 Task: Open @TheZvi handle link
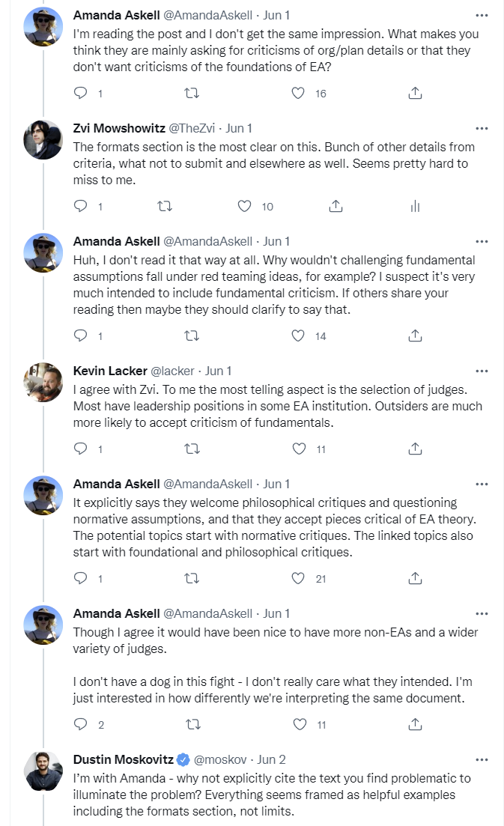[x=192, y=128]
